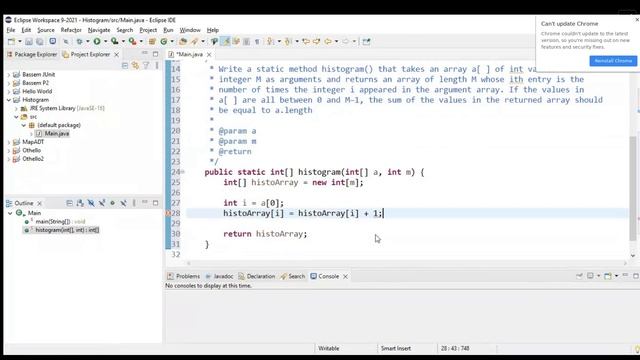Collapse the src folder node
The image size is (640, 360).
tap(16, 117)
